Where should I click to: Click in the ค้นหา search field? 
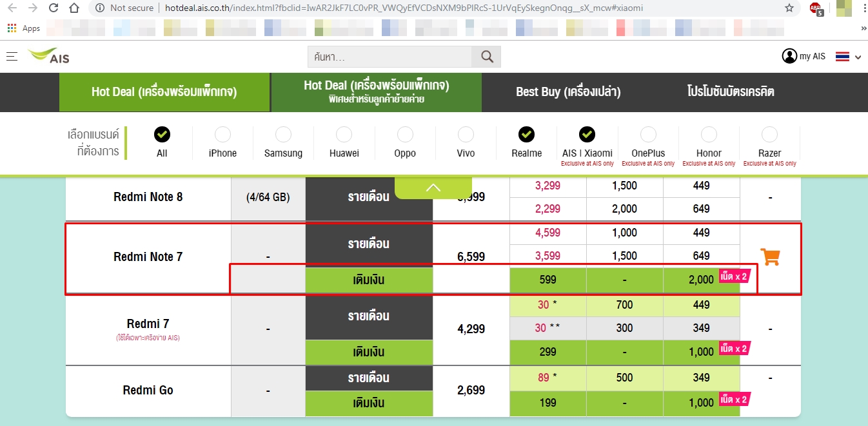click(390, 57)
